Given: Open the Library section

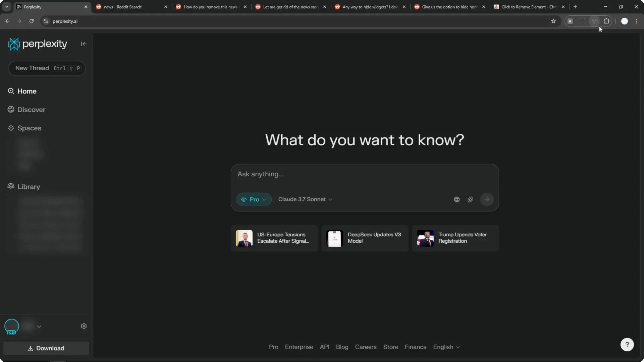Looking at the screenshot, I should [28, 187].
